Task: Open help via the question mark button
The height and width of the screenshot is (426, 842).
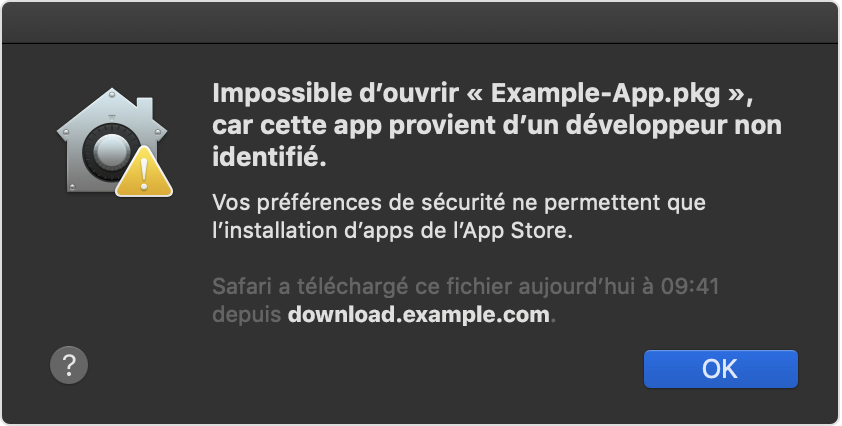Action: click(x=69, y=365)
